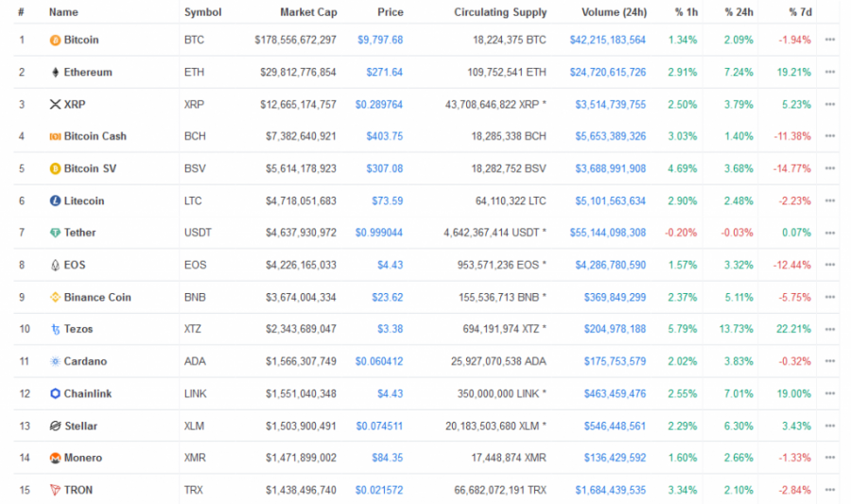Open the three-dot menu in Stellar row
851x504 pixels.
coord(830,426)
